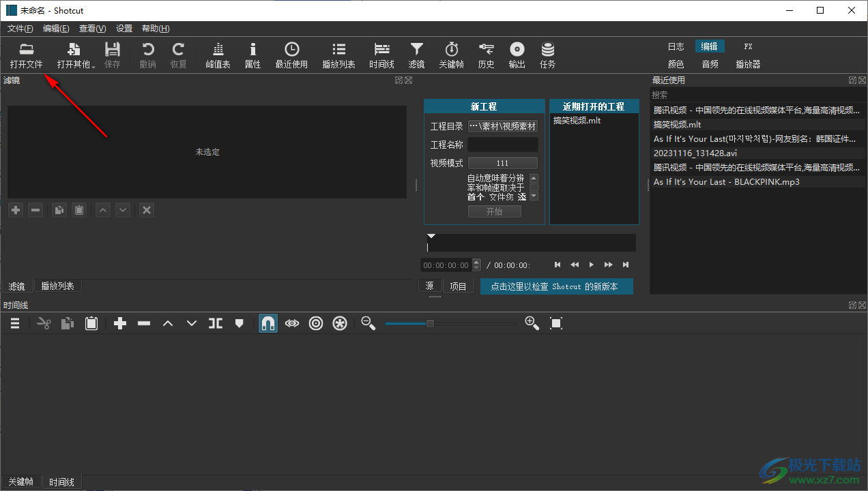Switch to the FX layout
Image resolution: width=868 pixels, height=491 pixels.
pyautogui.click(x=748, y=46)
